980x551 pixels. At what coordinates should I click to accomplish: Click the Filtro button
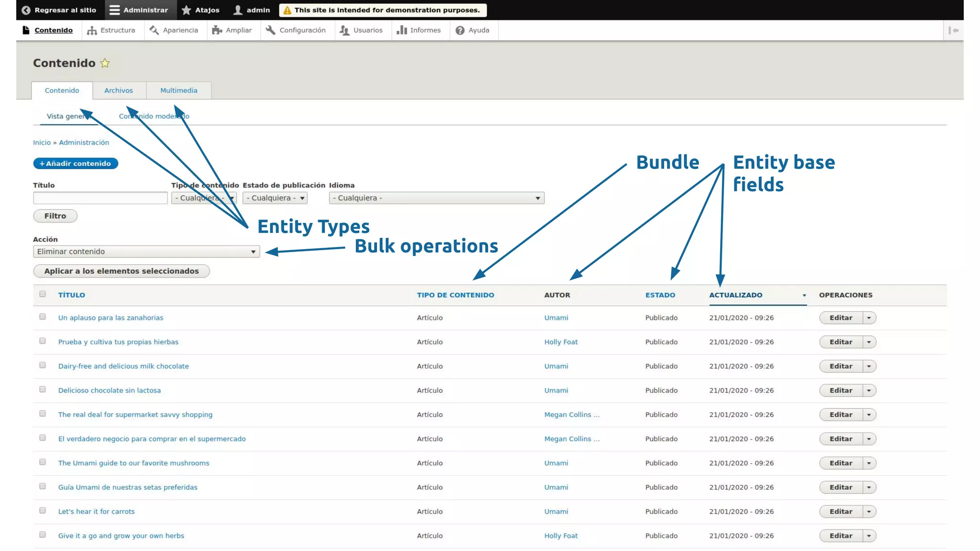(x=55, y=216)
